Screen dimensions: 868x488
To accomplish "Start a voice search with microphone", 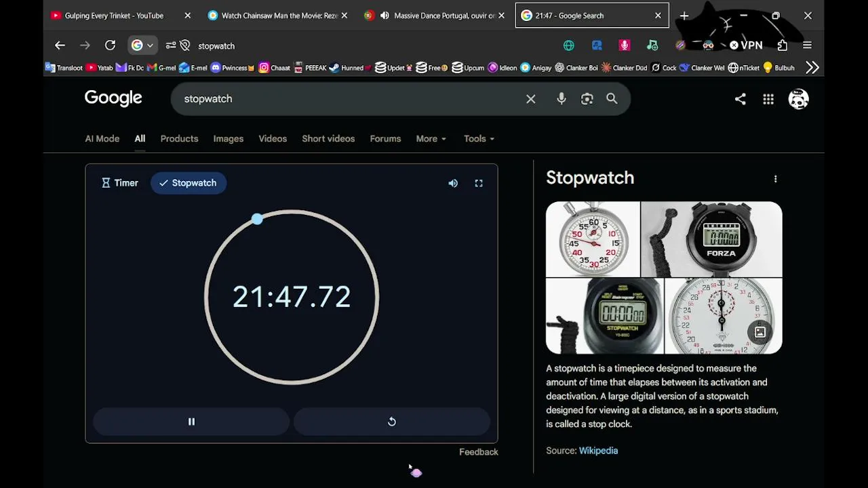I will tap(561, 99).
